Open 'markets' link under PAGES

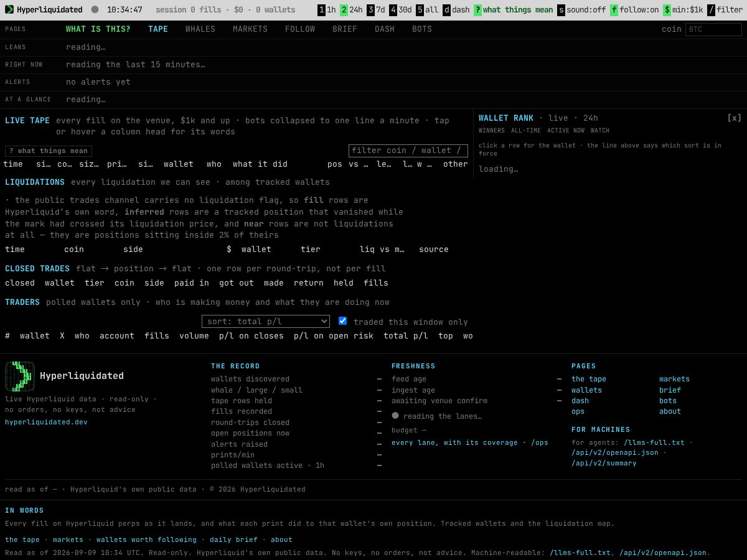pyautogui.click(x=675, y=379)
